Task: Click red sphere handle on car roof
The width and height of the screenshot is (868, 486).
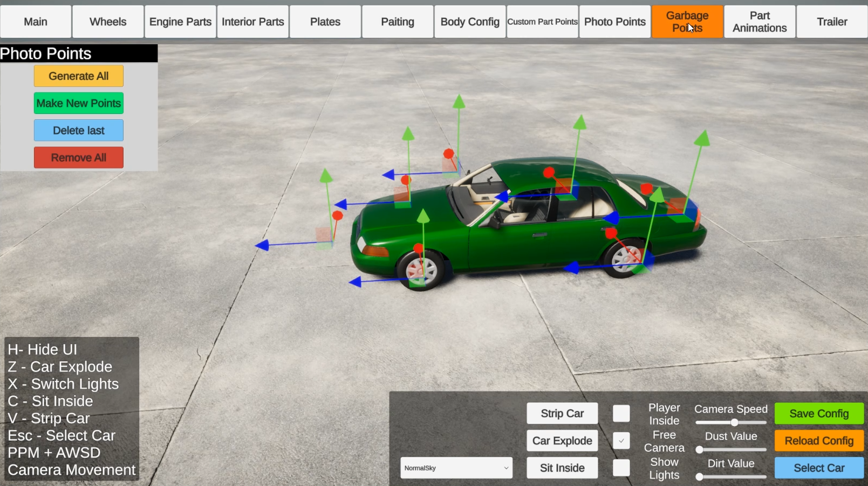Action: point(549,173)
